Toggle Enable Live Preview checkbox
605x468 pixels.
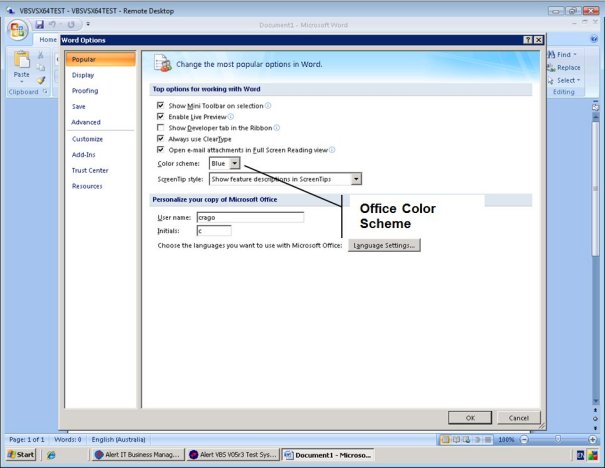coord(161,116)
